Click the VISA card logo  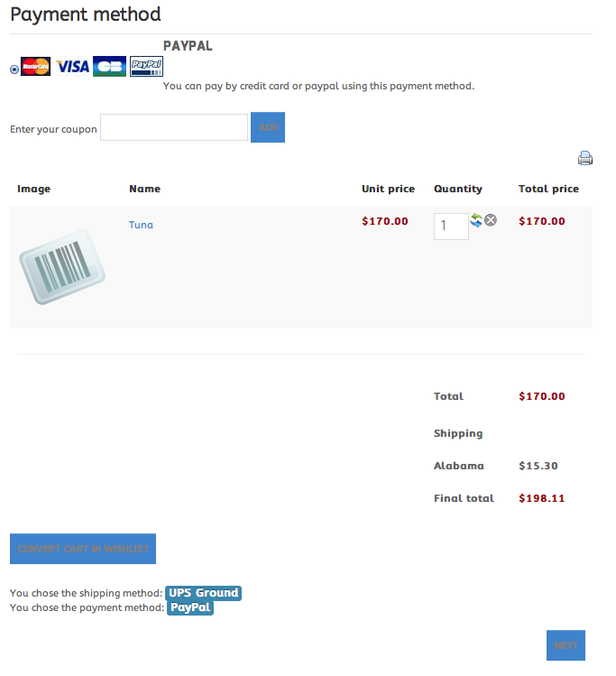click(x=72, y=67)
